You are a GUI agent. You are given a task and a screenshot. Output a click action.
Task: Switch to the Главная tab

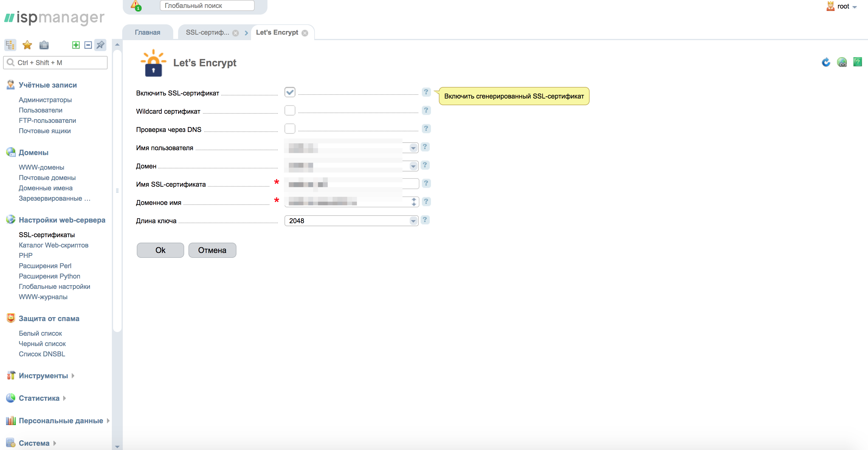[147, 32]
